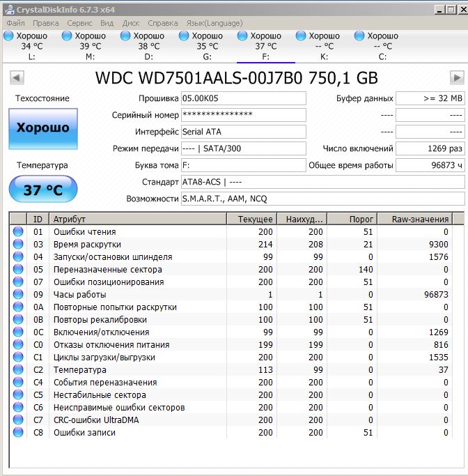The height and width of the screenshot is (476, 468).
Task: Select disk M: status orb
Action: 67,36
